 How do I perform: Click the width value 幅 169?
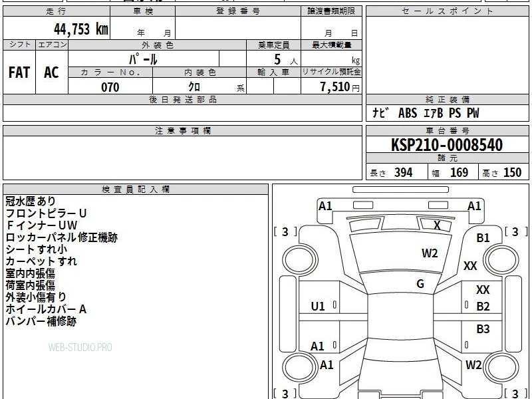click(450, 172)
